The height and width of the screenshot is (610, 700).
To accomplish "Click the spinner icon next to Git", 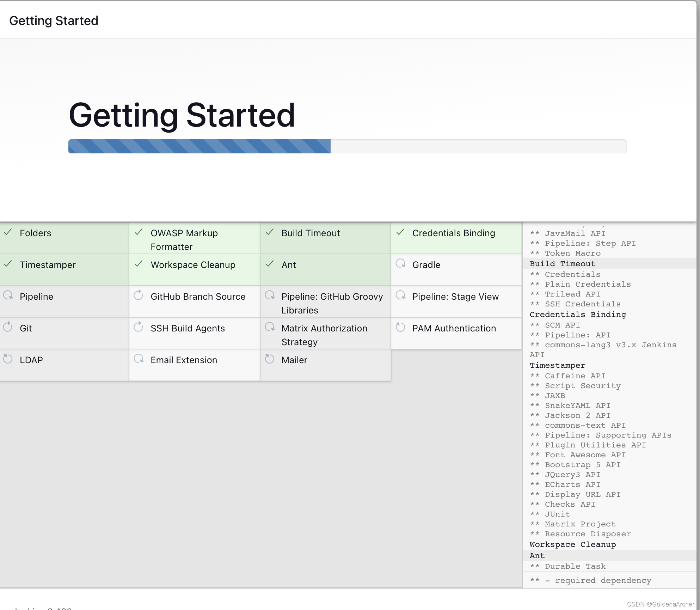I will [x=8, y=327].
